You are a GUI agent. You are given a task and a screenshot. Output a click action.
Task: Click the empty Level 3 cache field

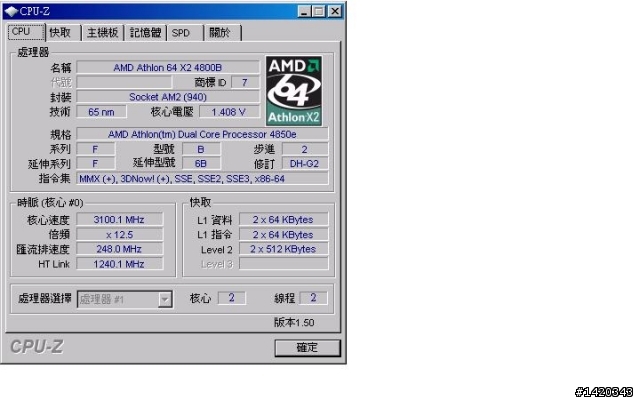tap(283, 264)
